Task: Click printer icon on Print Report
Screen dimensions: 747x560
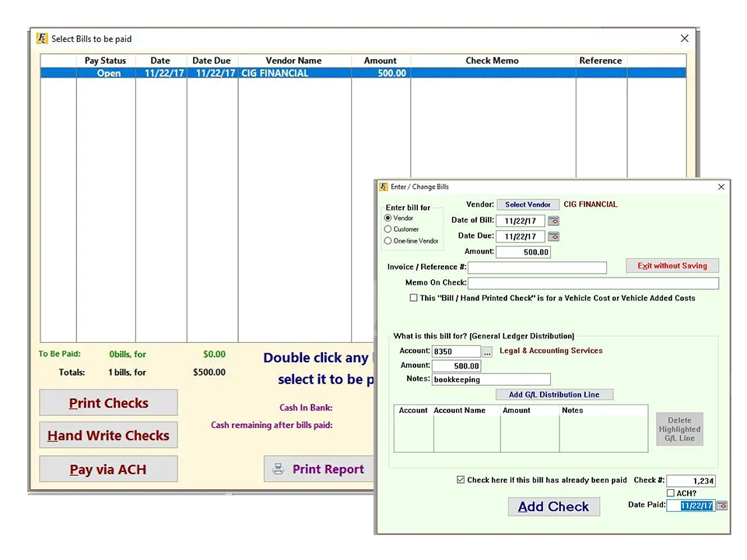Action: (278, 469)
